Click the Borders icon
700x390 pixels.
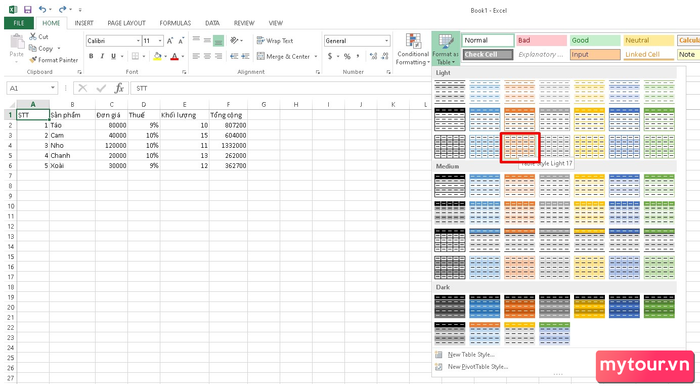pyautogui.click(x=135, y=56)
